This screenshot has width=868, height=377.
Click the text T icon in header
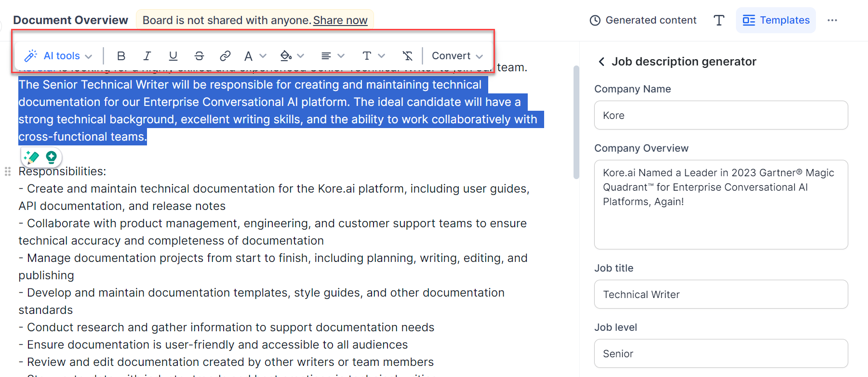pyautogui.click(x=719, y=20)
